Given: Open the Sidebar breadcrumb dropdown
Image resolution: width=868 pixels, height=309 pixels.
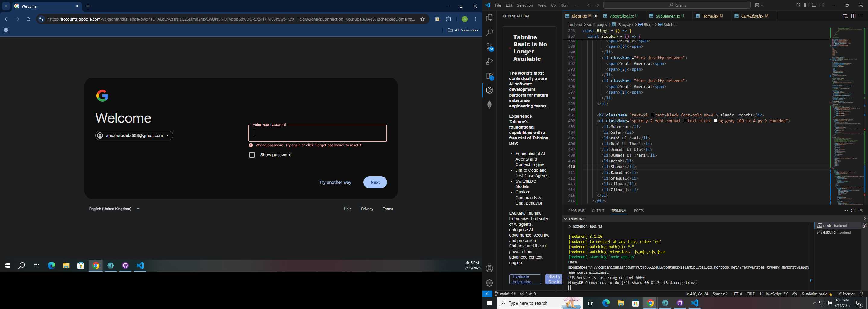Looking at the screenshot, I should click(x=668, y=25).
